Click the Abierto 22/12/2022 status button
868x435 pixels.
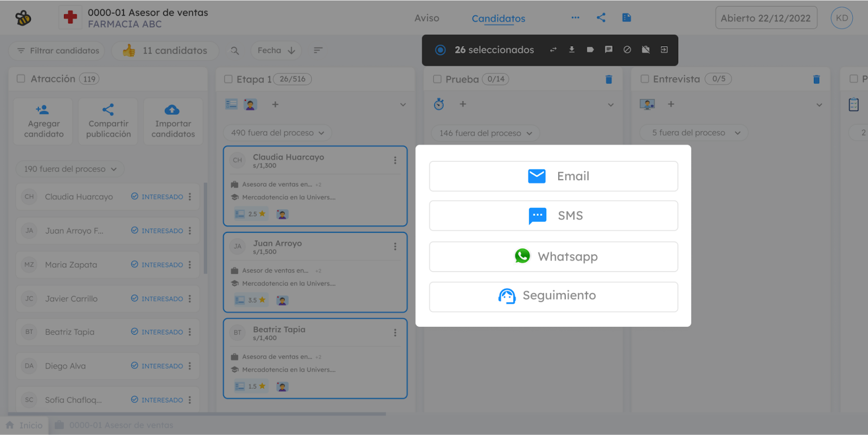point(766,18)
